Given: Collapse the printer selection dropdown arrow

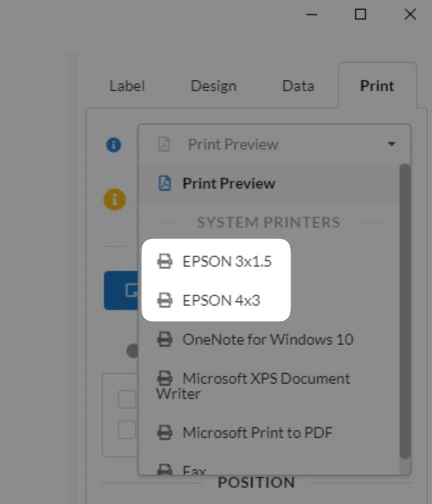Looking at the screenshot, I should tap(392, 144).
